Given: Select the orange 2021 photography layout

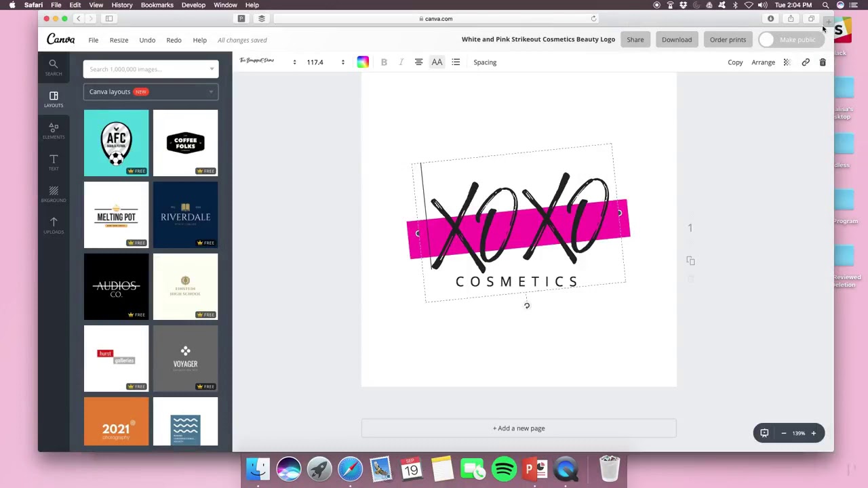Looking at the screenshot, I should [x=116, y=422].
